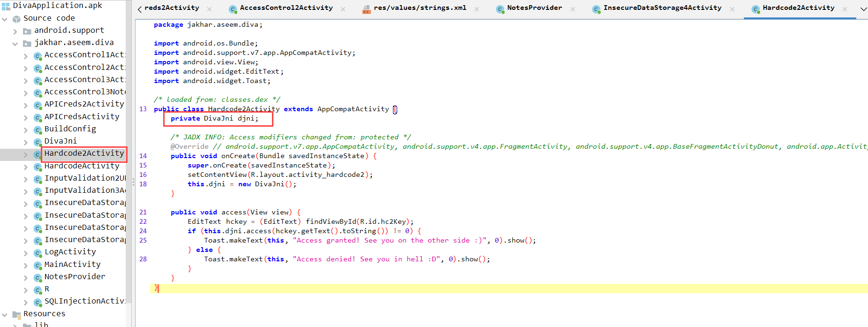Click the android.support package icon
Image resolution: width=868 pixels, height=327 pixels.
click(27, 31)
